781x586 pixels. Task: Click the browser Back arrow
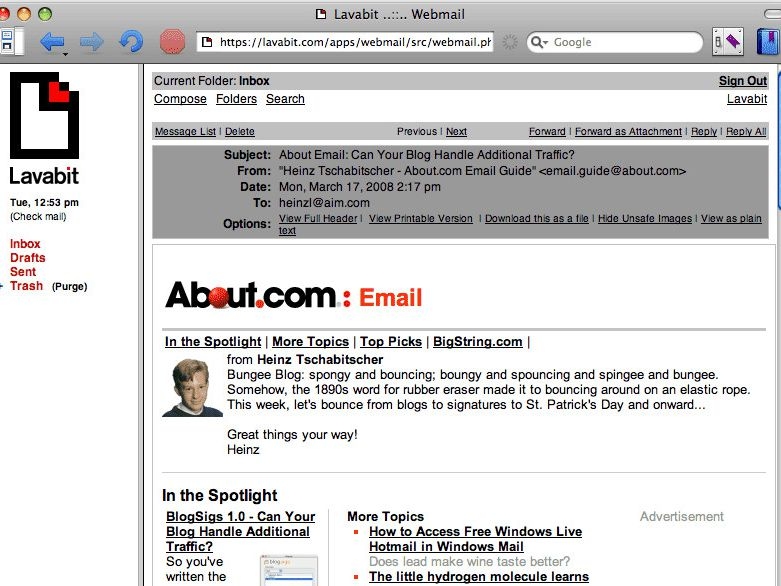coord(51,41)
